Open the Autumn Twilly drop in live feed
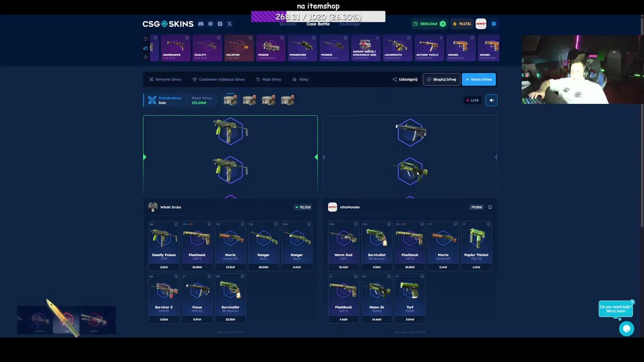The image size is (644, 362). coord(429,48)
